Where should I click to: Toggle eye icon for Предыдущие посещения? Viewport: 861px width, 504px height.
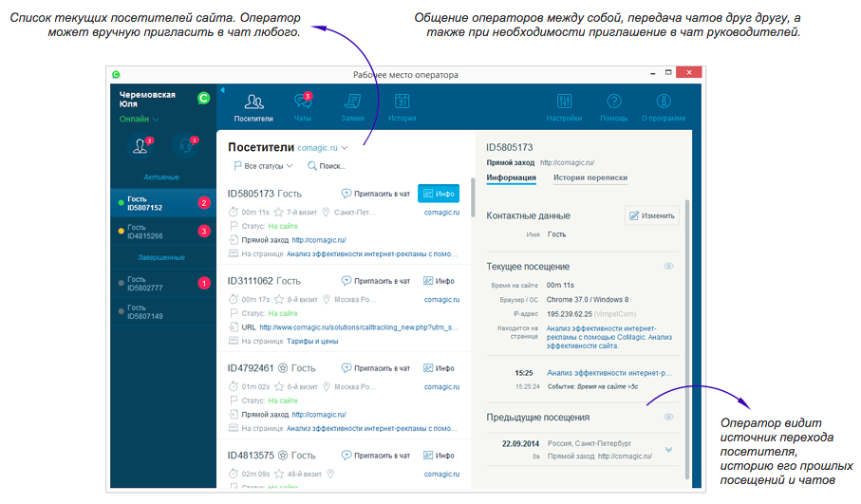[668, 417]
